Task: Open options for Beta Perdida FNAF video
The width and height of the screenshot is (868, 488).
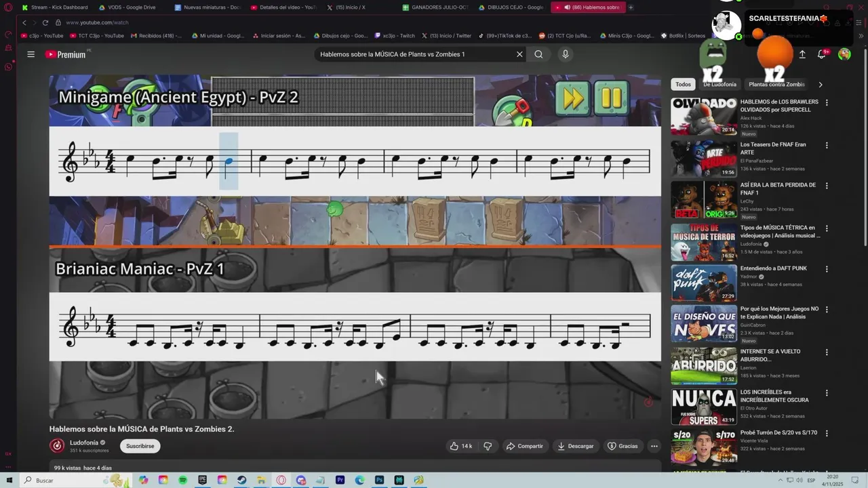Action: click(827, 186)
